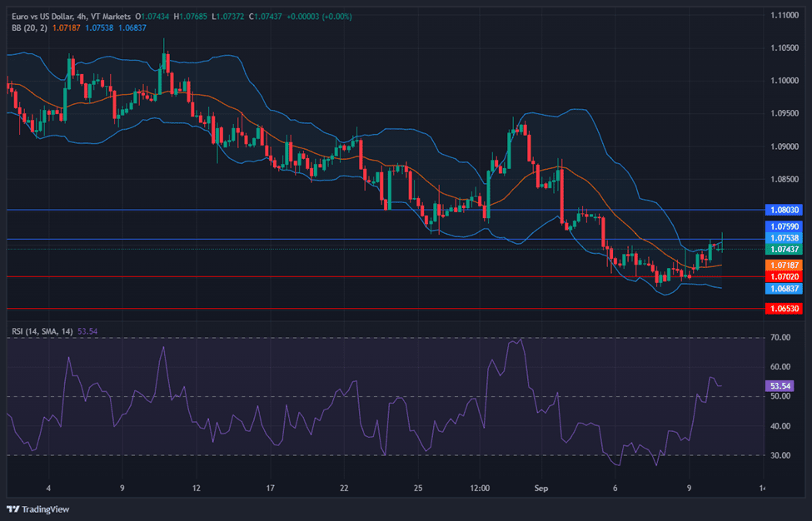Click the red 1.07020 support level tag
Image resolution: width=812 pixels, height=521 pixels.
(783, 276)
